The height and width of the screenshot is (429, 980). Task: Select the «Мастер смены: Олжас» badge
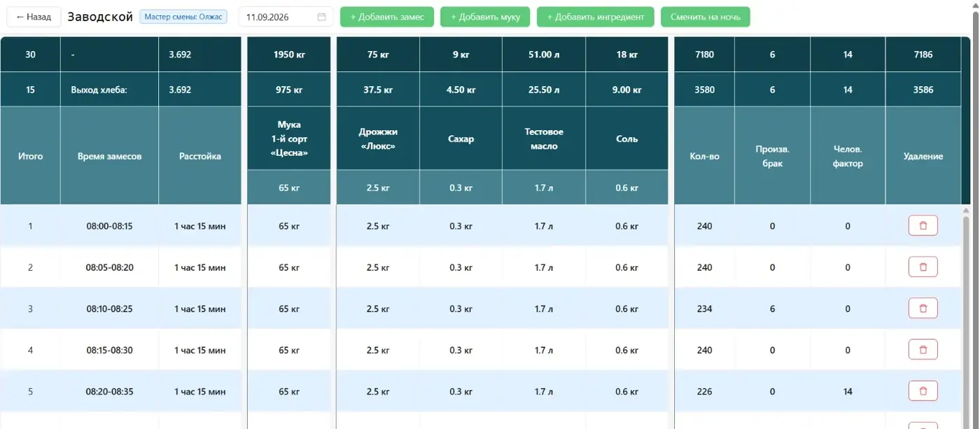(x=183, y=16)
